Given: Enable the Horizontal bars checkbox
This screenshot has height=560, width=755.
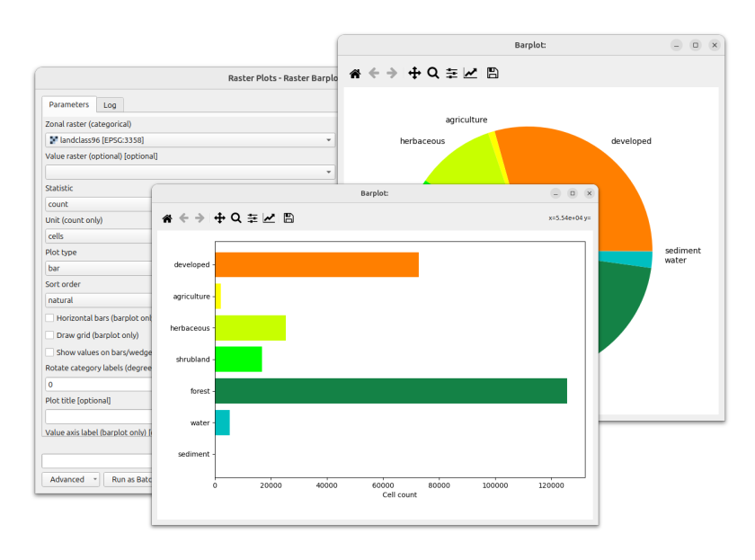Looking at the screenshot, I should (x=49, y=318).
